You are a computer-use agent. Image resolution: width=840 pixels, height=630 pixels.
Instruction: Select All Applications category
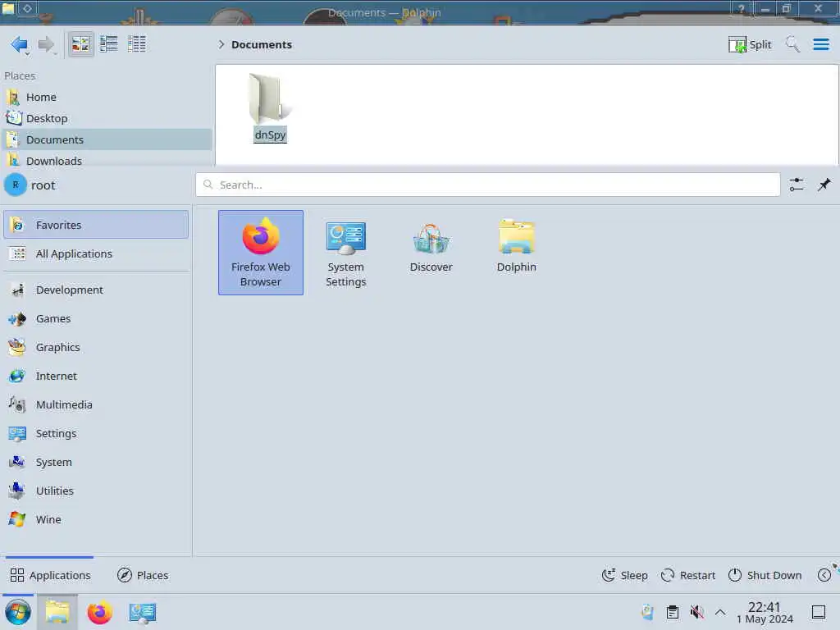tap(97, 254)
